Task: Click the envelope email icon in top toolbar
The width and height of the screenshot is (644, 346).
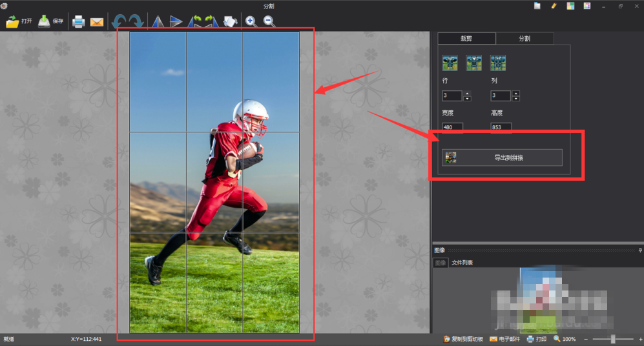Action: point(97,22)
